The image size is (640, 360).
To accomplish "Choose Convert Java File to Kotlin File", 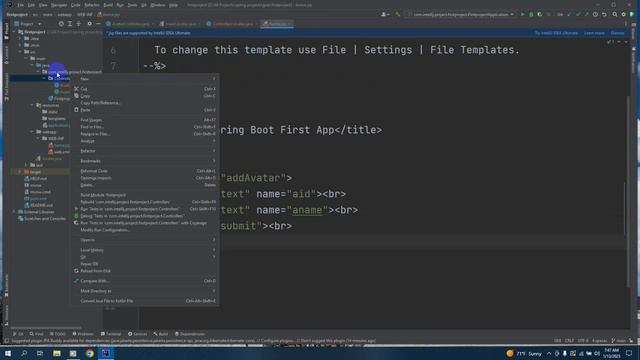I will 145,301.
